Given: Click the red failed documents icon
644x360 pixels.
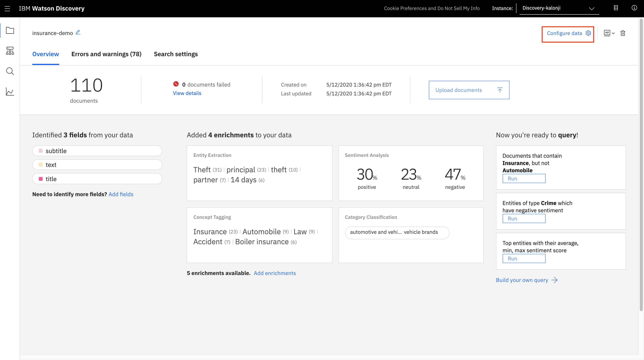Looking at the screenshot, I should pyautogui.click(x=176, y=84).
